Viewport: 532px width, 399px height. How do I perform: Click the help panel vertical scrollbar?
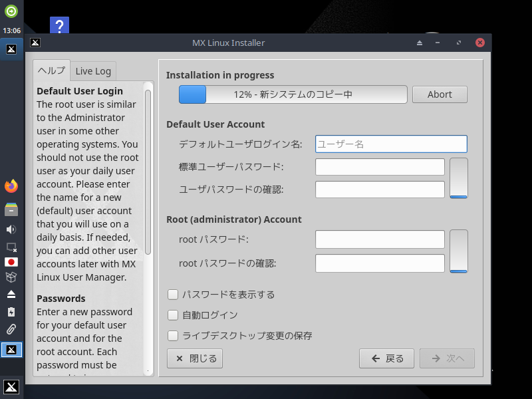pos(148,172)
